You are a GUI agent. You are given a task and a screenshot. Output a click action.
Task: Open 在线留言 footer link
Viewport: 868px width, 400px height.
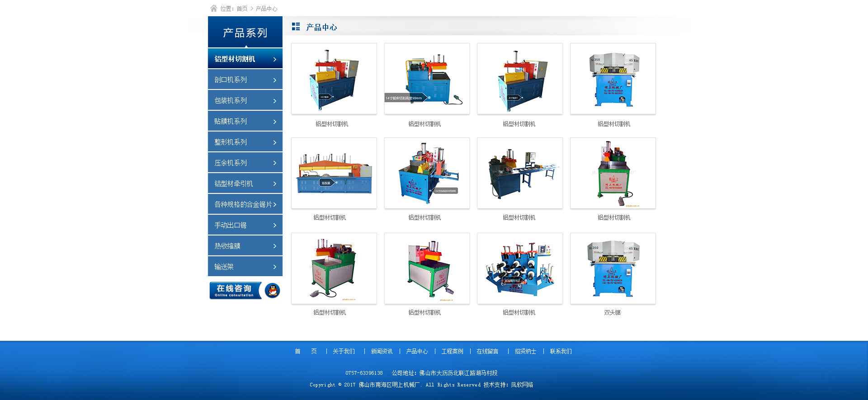tap(487, 351)
